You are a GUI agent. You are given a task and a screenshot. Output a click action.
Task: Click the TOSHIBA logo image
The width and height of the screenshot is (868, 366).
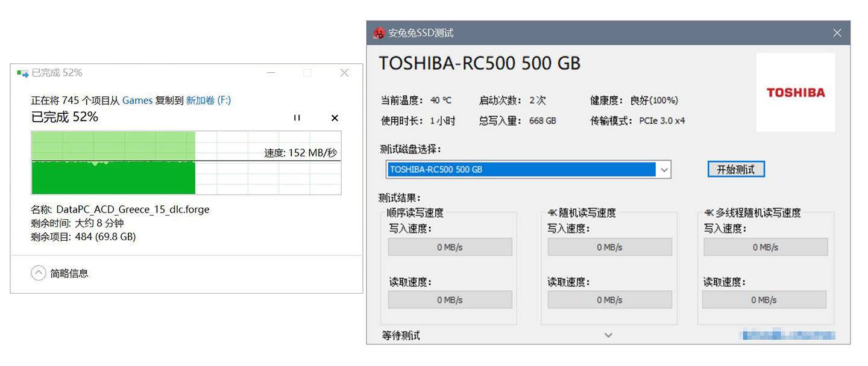pyautogui.click(x=796, y=92)
